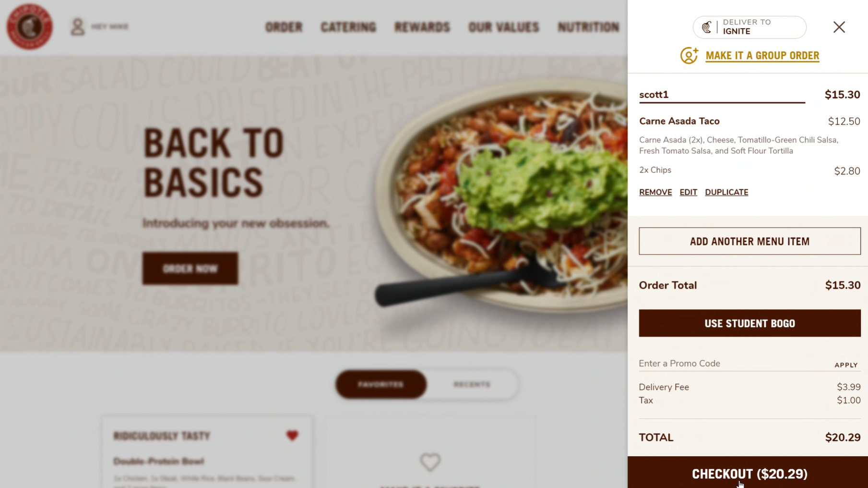Click the delivery location pepper icon
Screen dimensions: 868x488
707,27
